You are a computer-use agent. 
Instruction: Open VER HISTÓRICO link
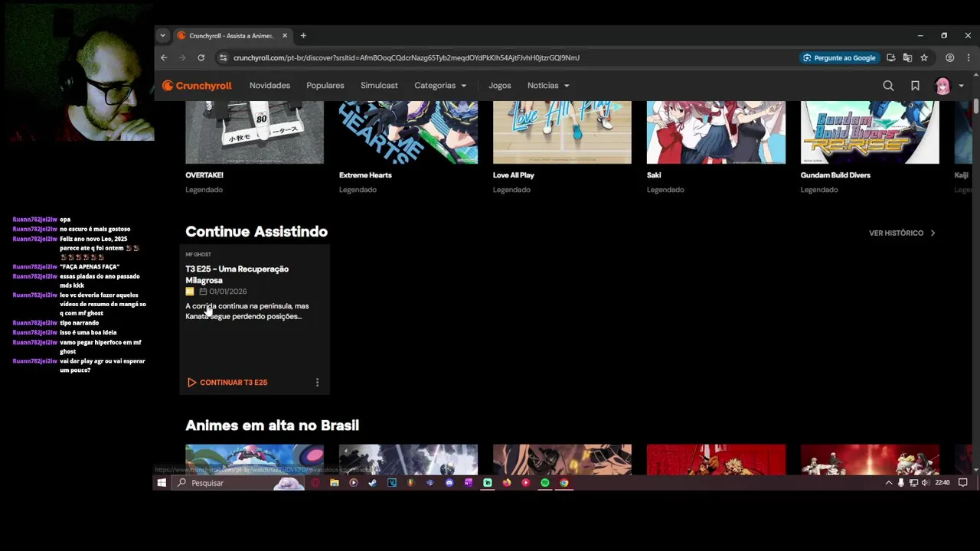point(902,233)
